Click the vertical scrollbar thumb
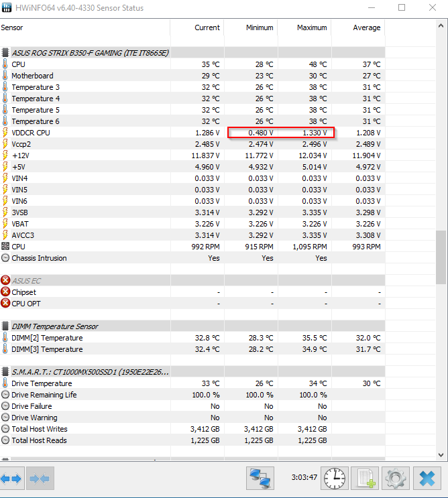 tap(441, 257)
